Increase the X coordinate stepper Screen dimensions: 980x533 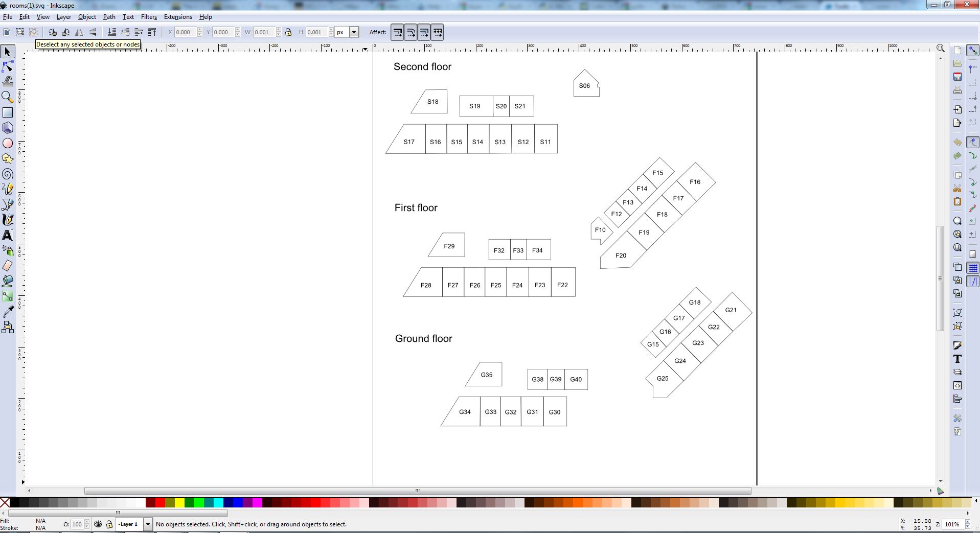coord(200,30)
